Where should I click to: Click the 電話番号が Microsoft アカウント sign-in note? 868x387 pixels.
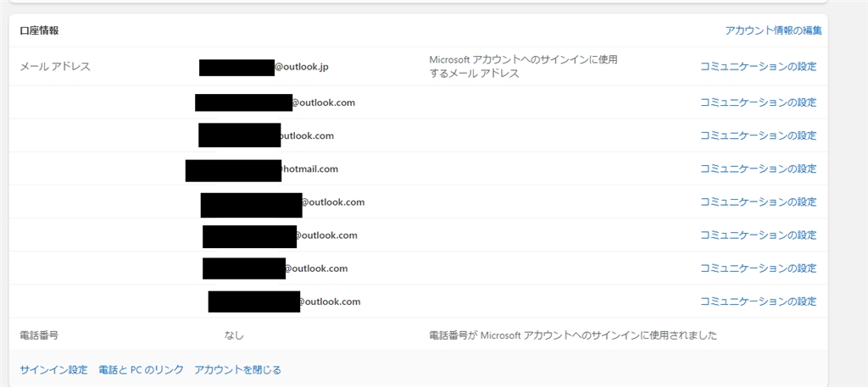(573, 335)
